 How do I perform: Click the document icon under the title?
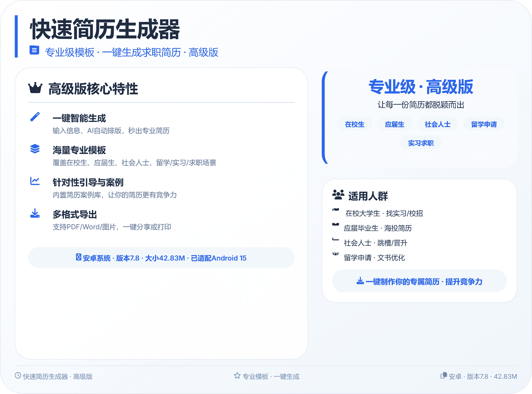point(34,50)
